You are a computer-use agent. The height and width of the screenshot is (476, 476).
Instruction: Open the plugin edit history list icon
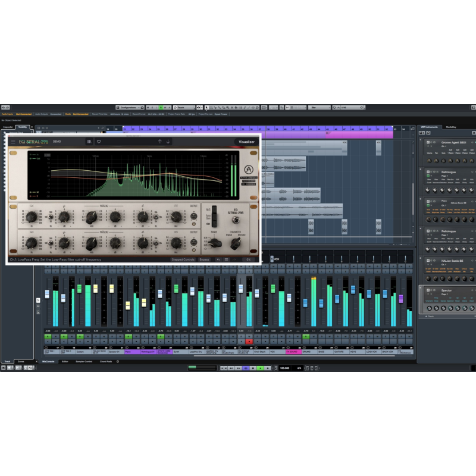coord(227,259)
